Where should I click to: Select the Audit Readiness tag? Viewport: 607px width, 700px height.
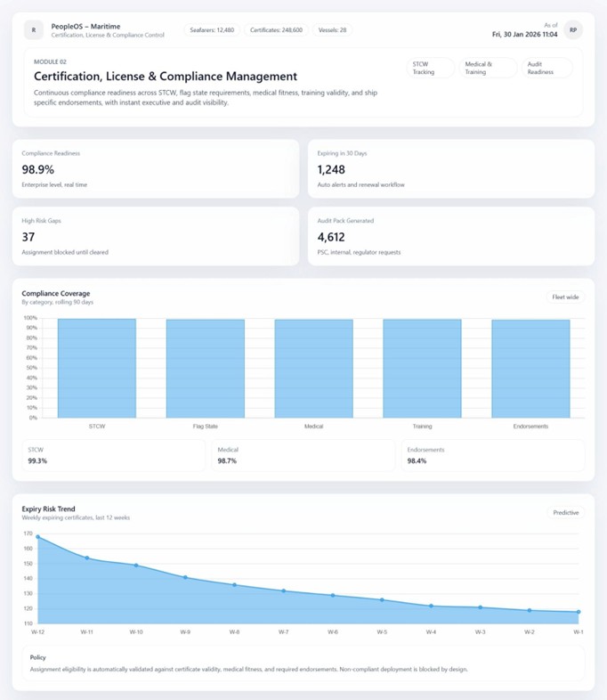pos(546,68)
